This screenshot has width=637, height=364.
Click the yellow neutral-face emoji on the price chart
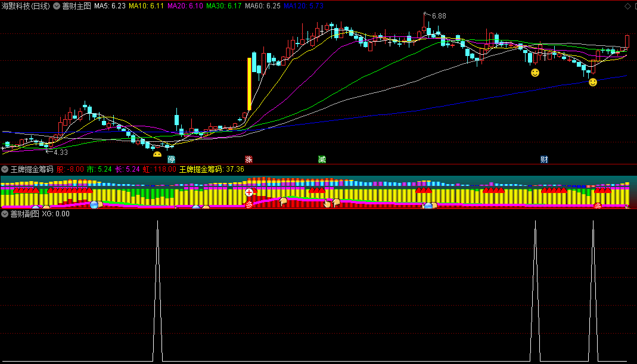tap(157, 154)
